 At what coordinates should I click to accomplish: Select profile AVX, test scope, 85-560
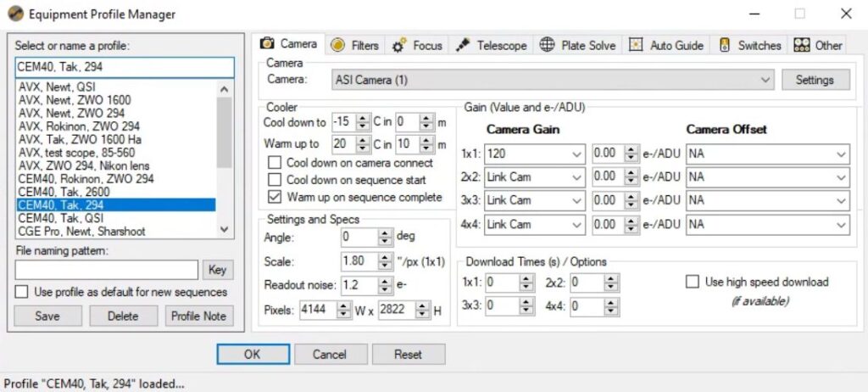[x=116, y=153]
